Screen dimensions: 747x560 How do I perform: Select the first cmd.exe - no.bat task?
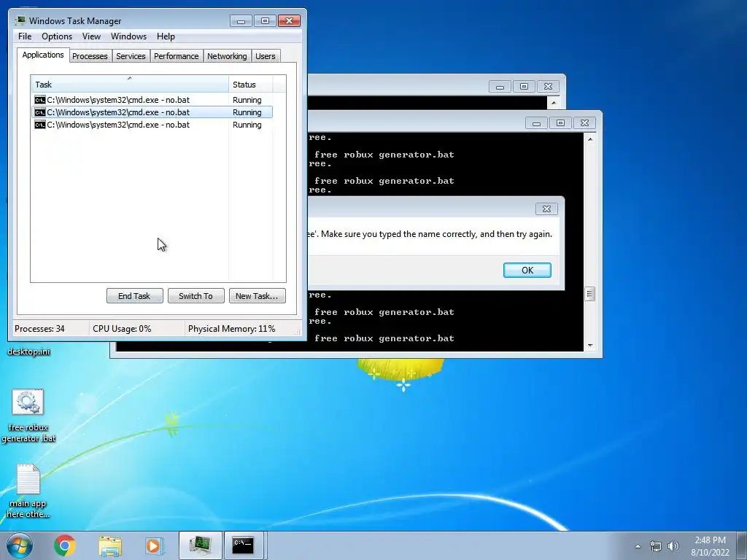(x=152, y=100)
